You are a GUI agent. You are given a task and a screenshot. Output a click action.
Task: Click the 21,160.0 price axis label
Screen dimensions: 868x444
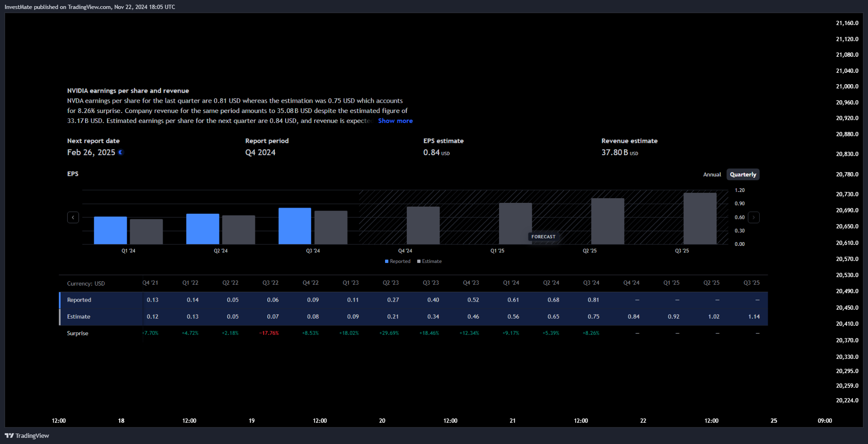point(847,23)
